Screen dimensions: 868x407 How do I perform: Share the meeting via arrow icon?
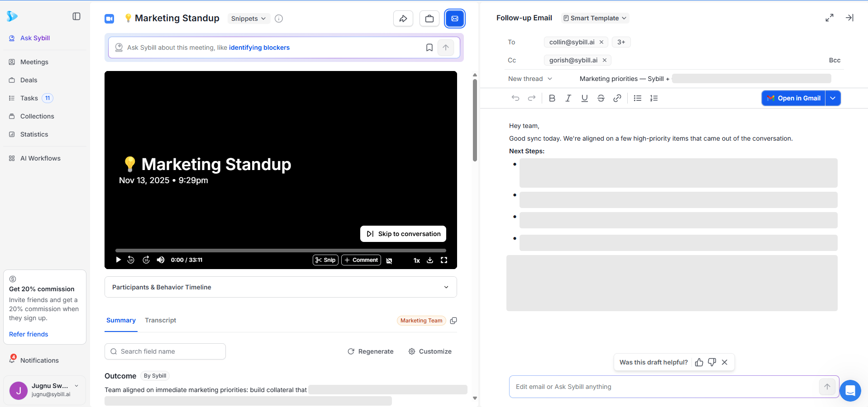click(x=403, y=19)
